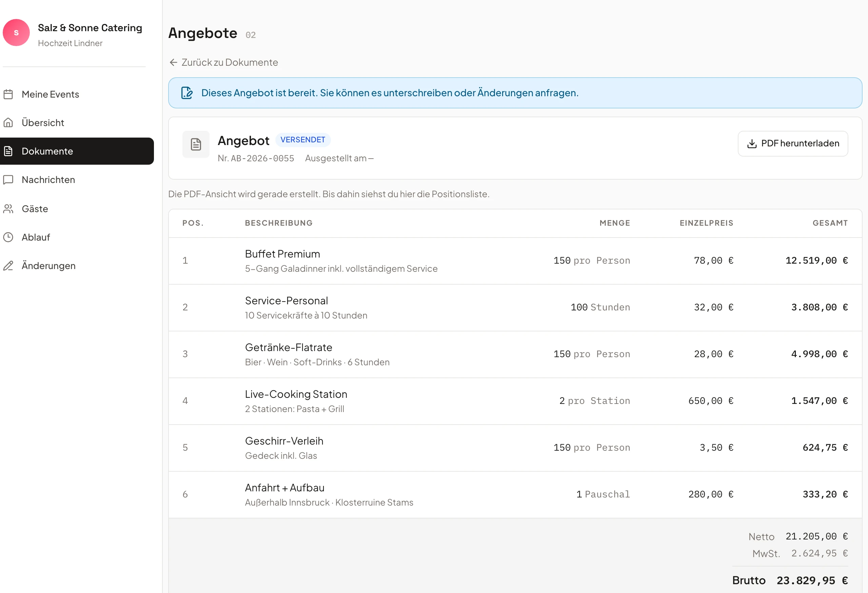Return via Zurück zu Dokumente link
The width and height of the screenshot is (868, 593).
[x=223, y=62]
